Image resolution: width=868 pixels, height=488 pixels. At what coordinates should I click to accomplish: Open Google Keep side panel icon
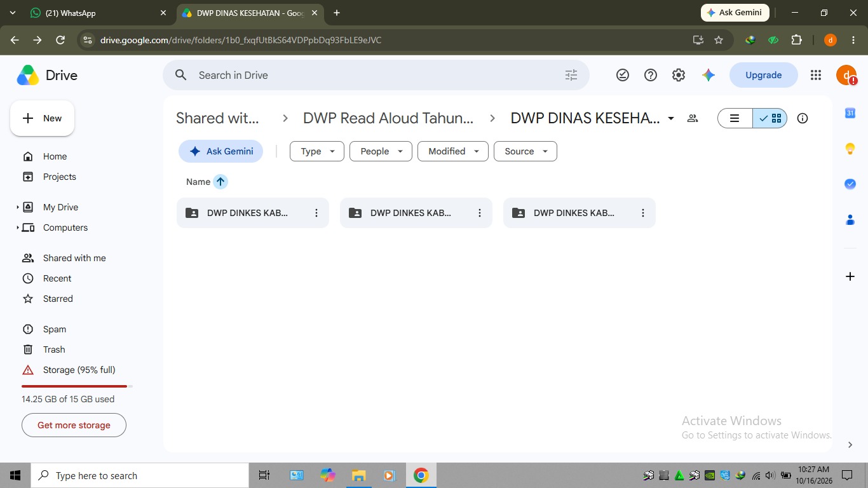pos(850,149)
